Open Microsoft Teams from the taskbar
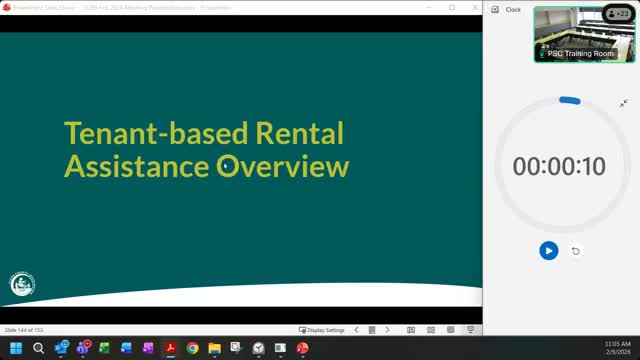Viewport: 640px width, 360px height. (83, 348)
